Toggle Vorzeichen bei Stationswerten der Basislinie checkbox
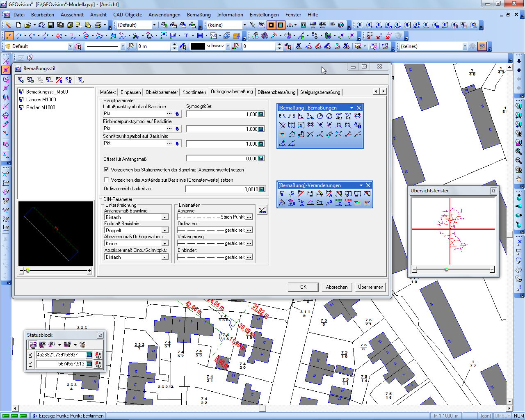Screen dimensions: 525x420 tap(106, 169)
